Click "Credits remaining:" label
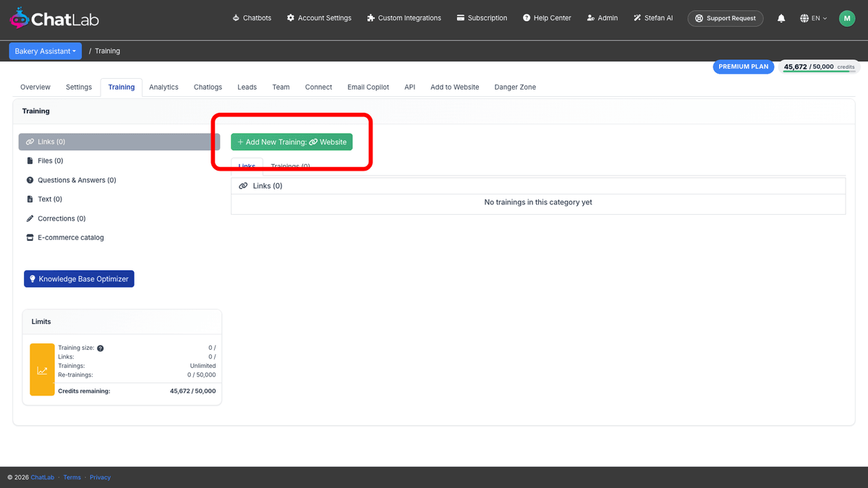The width and height of the screenshot is (868, 488). point(84,391)
